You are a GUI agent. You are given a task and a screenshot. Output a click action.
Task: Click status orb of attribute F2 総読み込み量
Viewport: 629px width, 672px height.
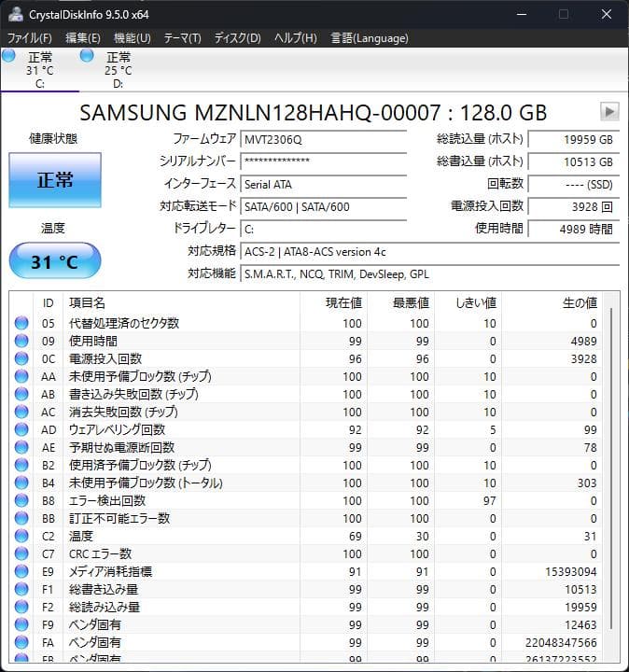(21, 607)
